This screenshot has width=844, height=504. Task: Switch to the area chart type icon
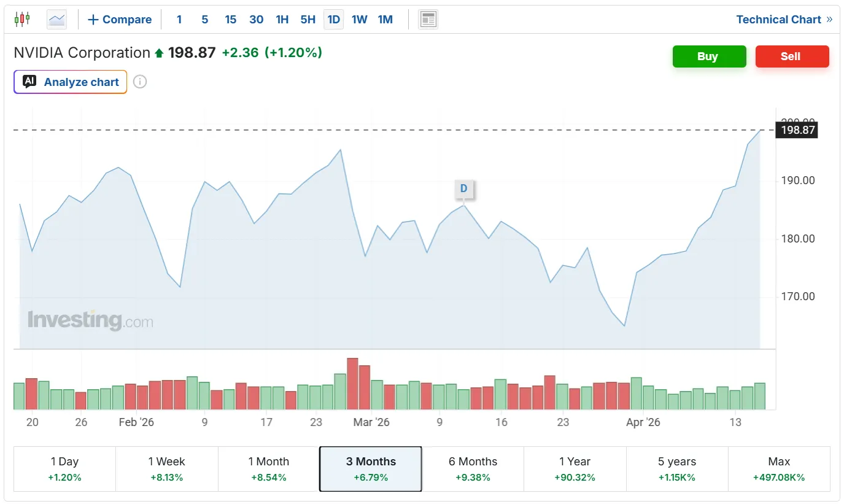(x=56, y=20)
